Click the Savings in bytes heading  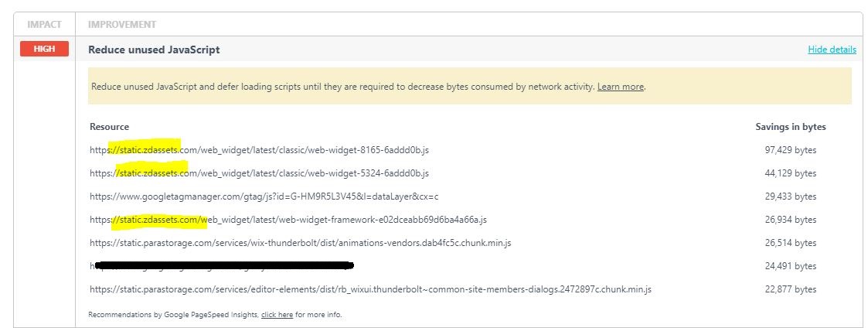[790, 127]
